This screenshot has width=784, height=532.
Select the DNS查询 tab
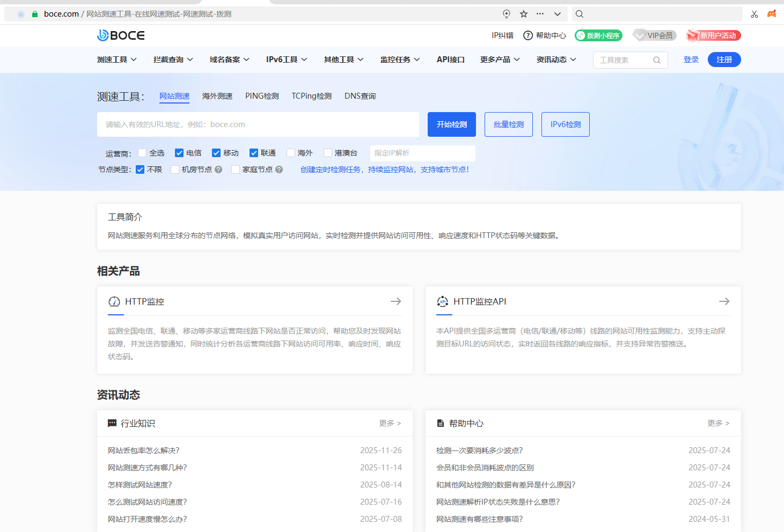click(x=360, y=96)
